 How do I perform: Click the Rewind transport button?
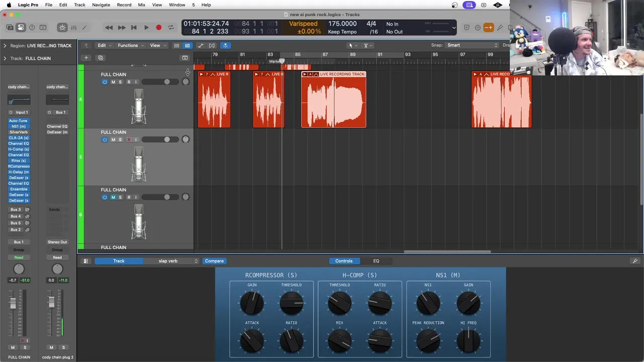[109, 28]
